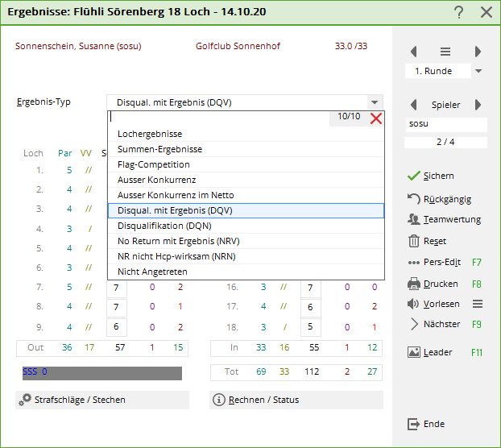Click the Ende exit icon
Image resolution: width=501 pixels, height=448 pixels.
(x=414, y=424)
